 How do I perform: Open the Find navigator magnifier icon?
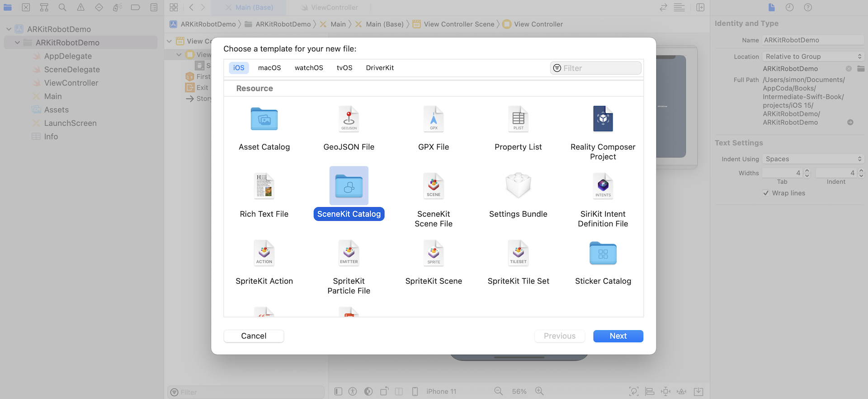pyautogui.click(x=62, y=7)
